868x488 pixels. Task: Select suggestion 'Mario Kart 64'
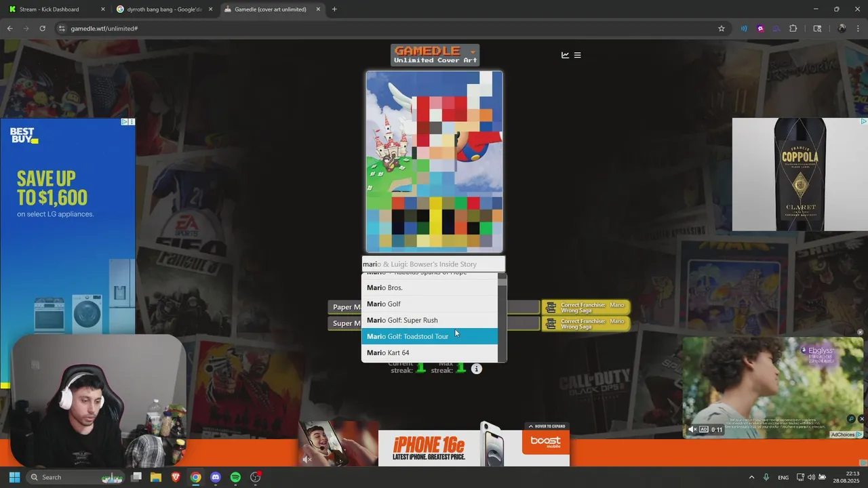tap(429, 352)
